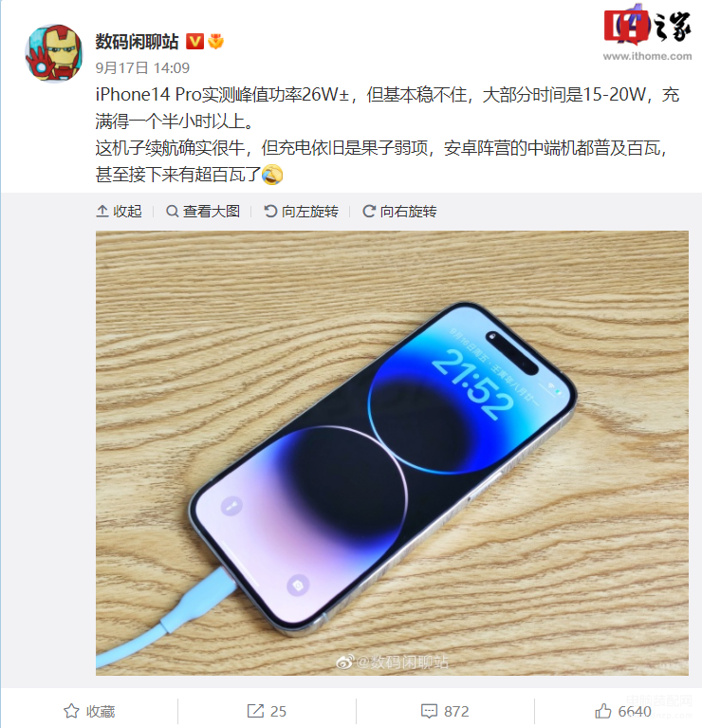
Task: Click the star favorite icon
Action: [71, 711]
